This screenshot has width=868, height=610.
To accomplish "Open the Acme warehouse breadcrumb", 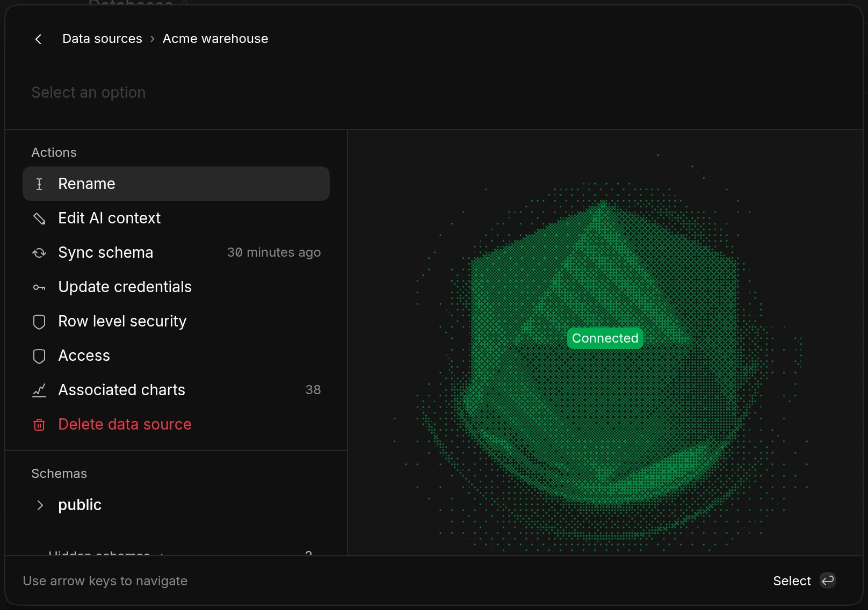I will tap(215, 39).
